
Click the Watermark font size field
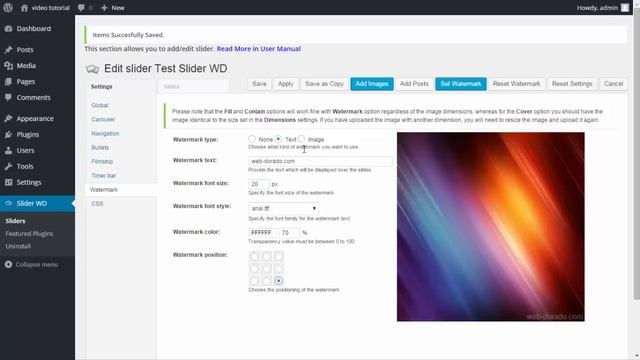pos(259,184)
